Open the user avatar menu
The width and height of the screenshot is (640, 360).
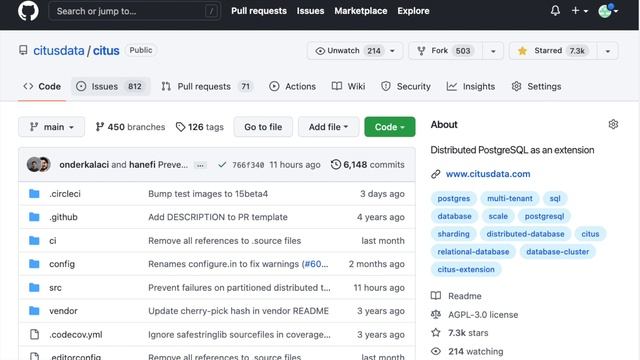[x=608, y=11]
